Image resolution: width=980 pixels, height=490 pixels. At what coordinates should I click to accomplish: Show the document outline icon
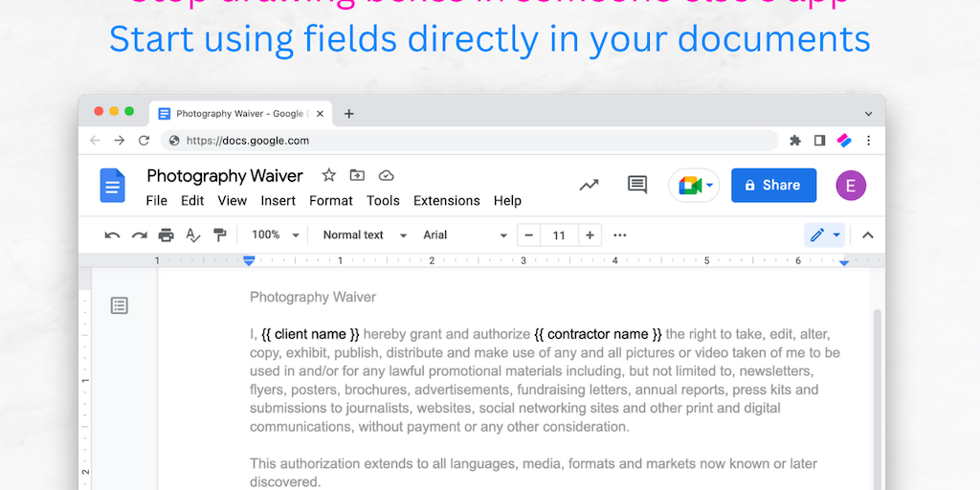120,305
